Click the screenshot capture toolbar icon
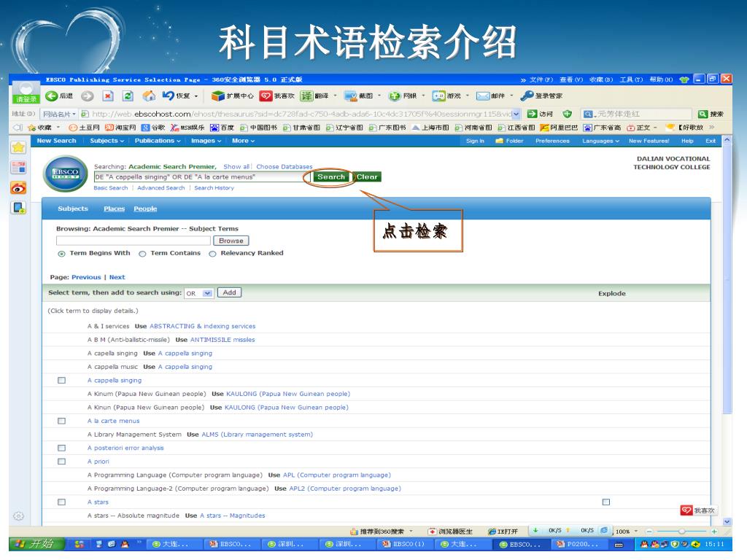 click(351, 96)
